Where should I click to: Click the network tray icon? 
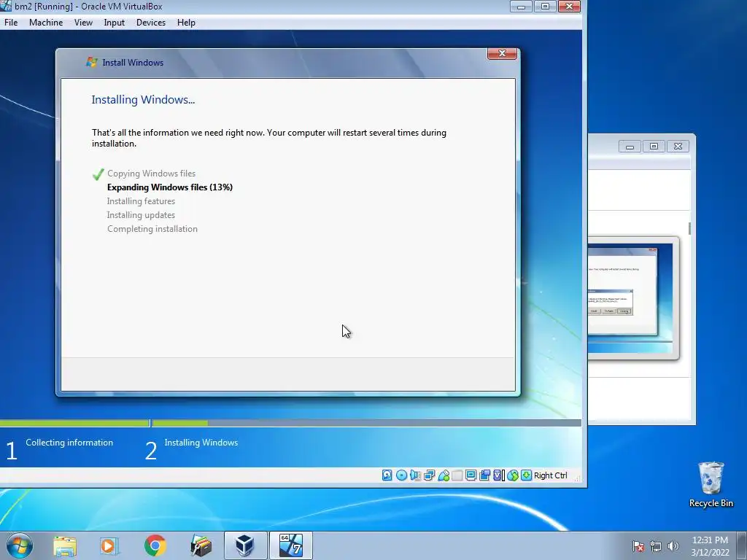click(656, 546)
